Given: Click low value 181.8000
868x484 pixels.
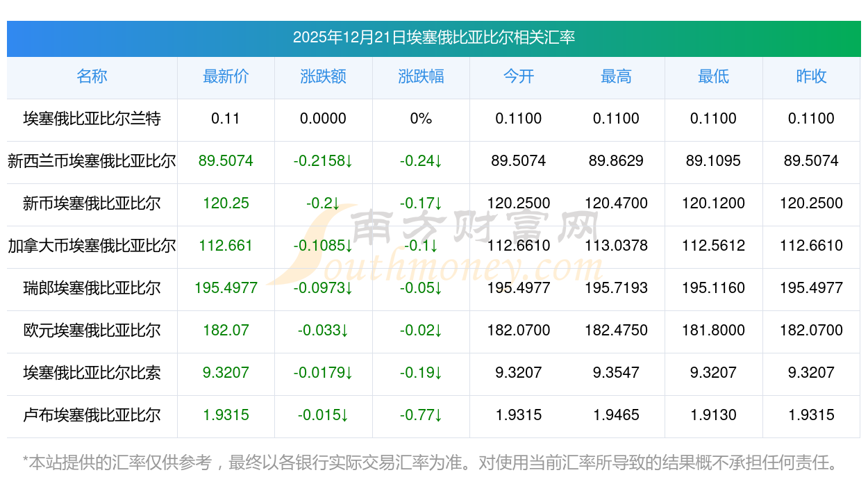Looking at the screenshot, I should click(713, 331).
